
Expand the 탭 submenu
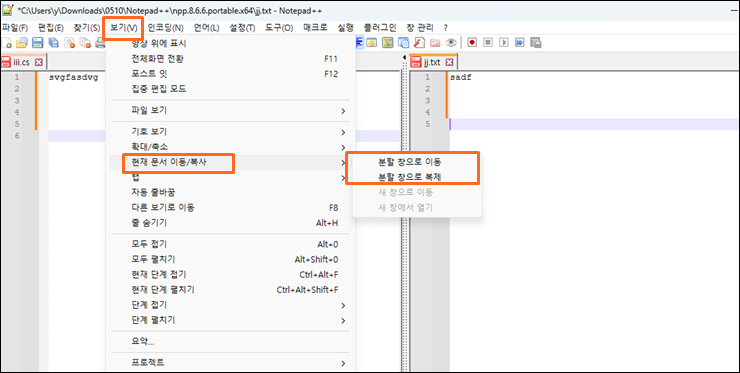pyautogui.click(x=230, y=178)
